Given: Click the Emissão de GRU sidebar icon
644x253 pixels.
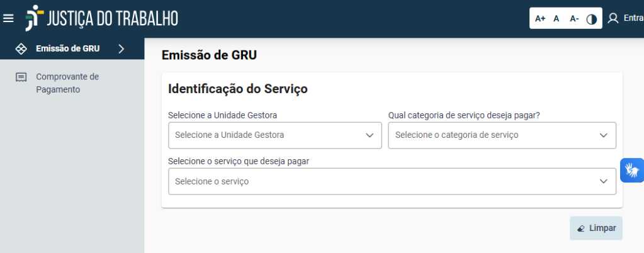Looking at the screenshot, I should tap(21, 48).
